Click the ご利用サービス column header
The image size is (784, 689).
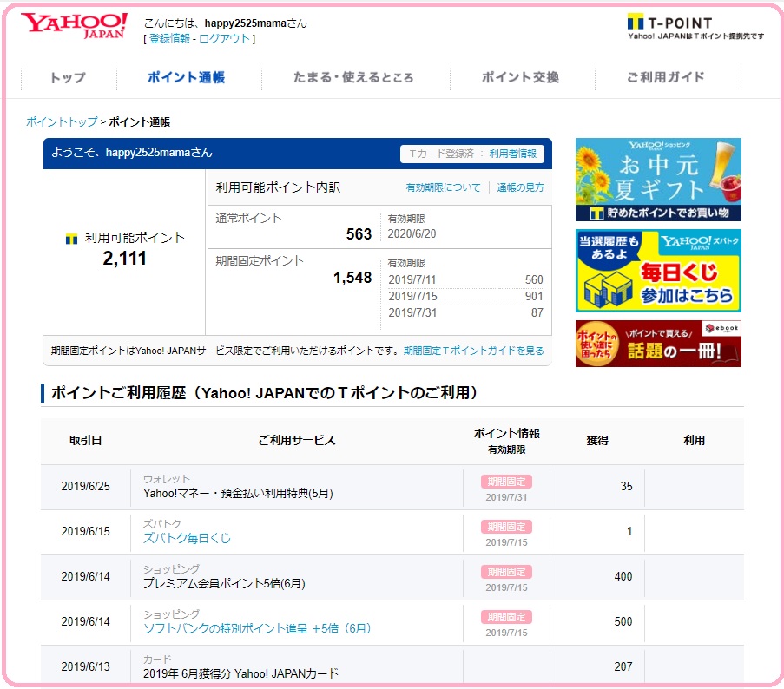point(297,441)
